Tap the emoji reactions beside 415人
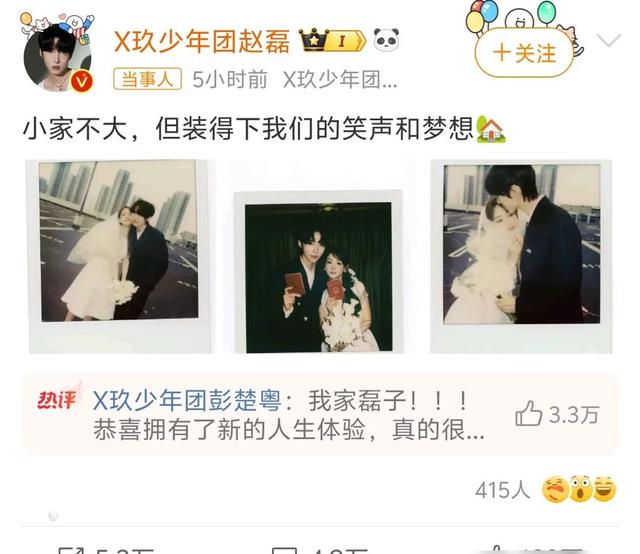 [578, 488]
